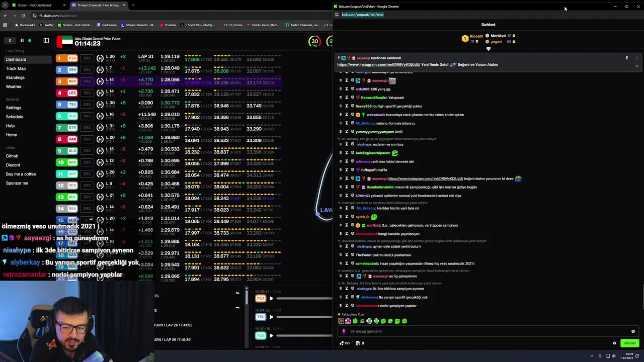
Task: Open browser apps grid icon
Action: [x=5, y=25]
